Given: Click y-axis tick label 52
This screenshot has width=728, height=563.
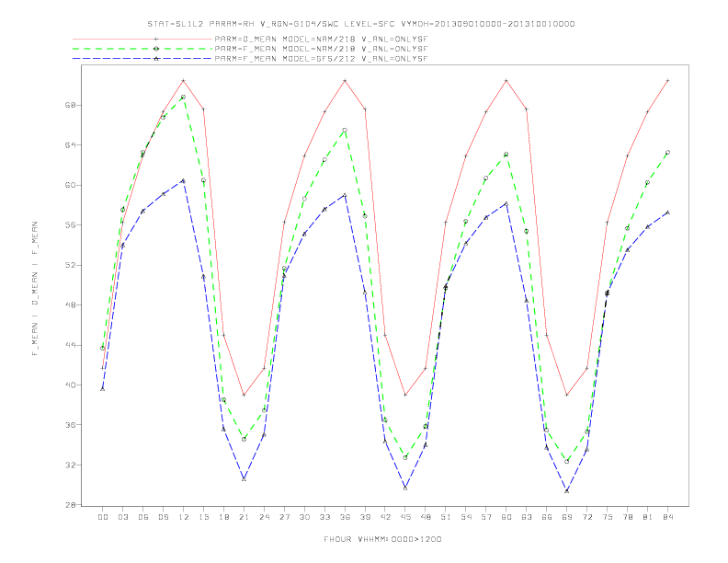Looking at the screenshot, I should [71, 265].
